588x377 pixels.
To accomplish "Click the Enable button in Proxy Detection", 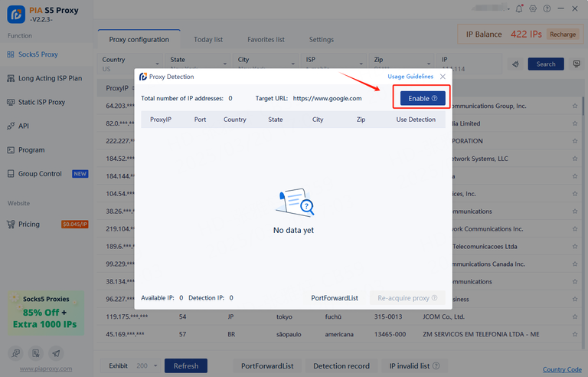I will [x=423, y=98].
